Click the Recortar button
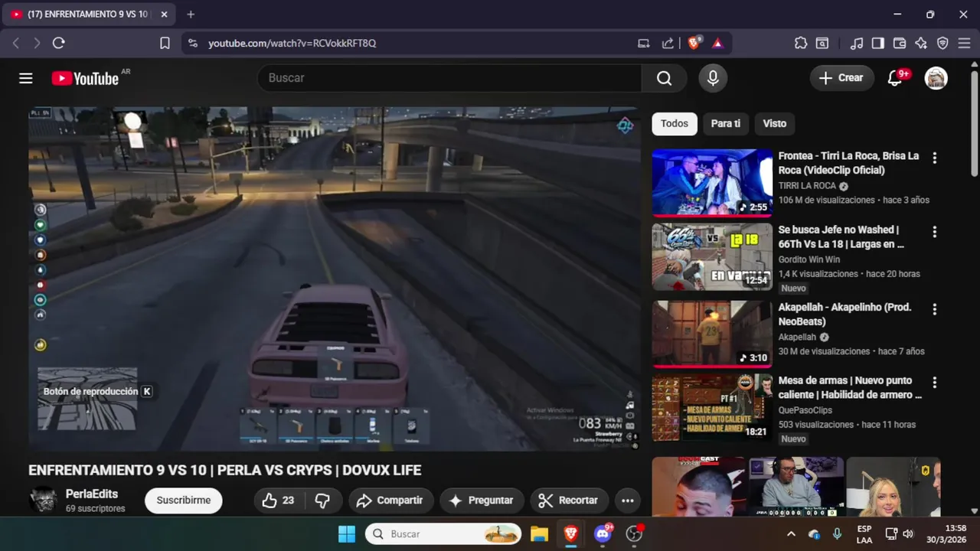 (569, 500)
